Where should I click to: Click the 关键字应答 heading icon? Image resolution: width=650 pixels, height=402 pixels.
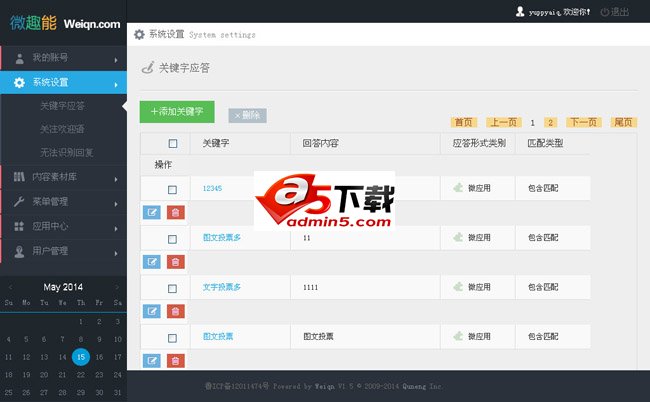[x=148, y=68]
